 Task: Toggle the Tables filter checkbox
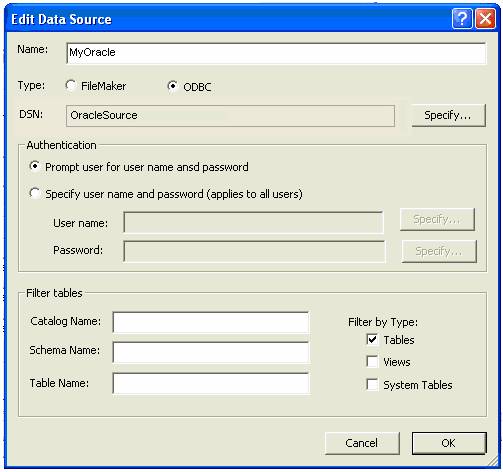point(372,340)
